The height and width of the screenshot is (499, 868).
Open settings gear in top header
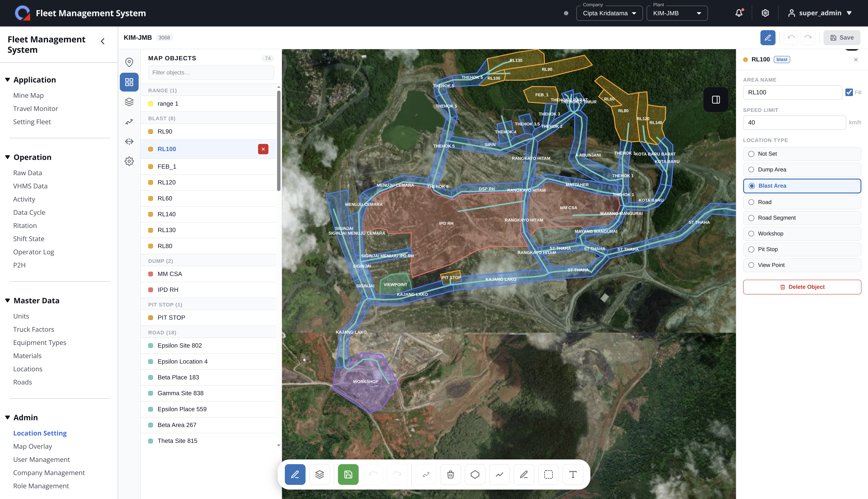(765, 13)
